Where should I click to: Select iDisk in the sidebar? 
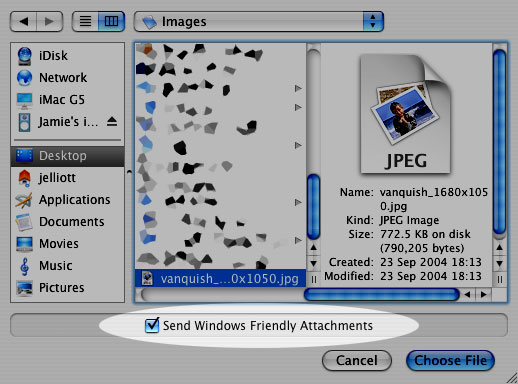pos(67,56)
